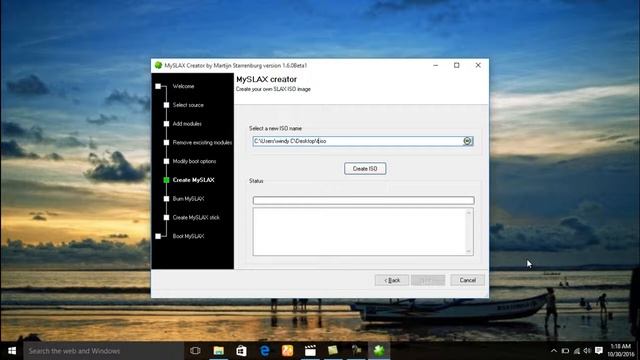Click the MySLAX Creator green taskbar icon
This screenshot has width=640, height=360.
tap(379, 351)
